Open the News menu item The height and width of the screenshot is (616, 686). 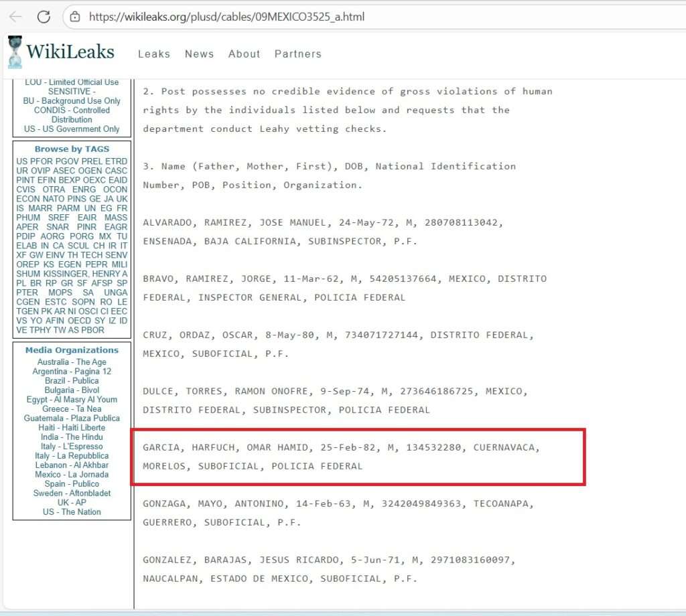click(x=199, y=54)
